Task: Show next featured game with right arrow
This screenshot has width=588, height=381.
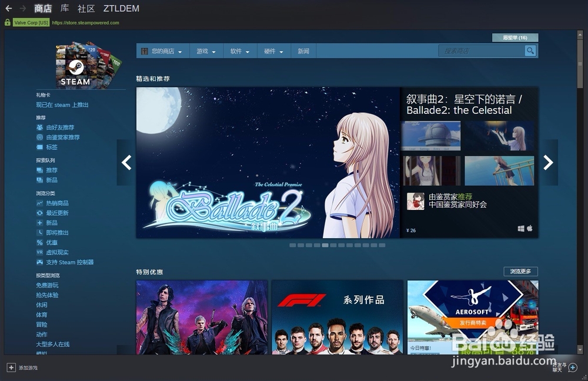Action: tap(548, 162)
